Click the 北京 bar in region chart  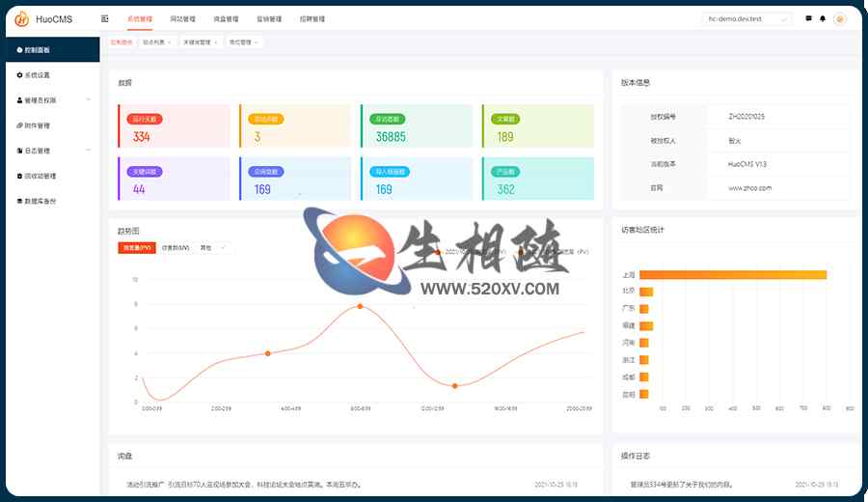click(646, 292)
